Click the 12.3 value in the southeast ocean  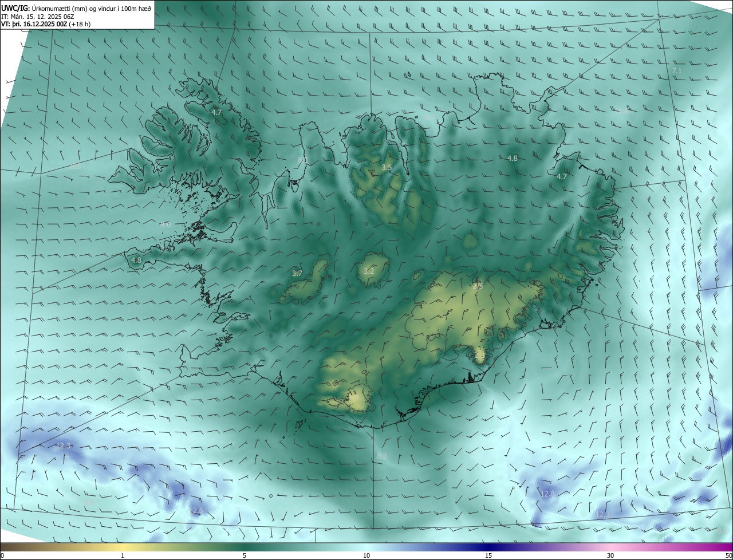(602, 515)
